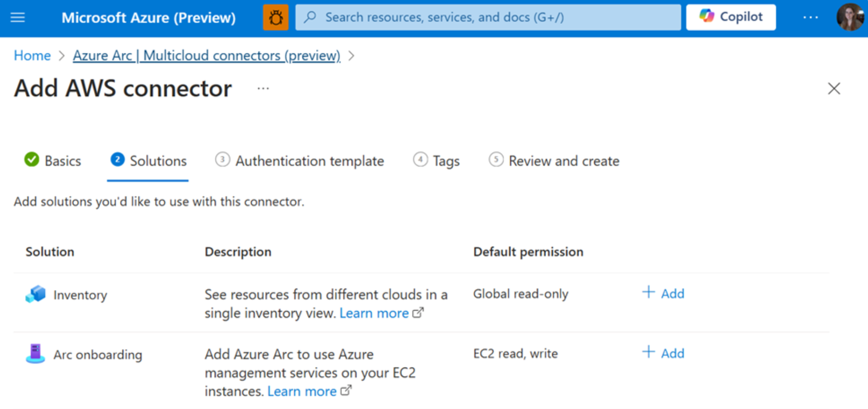Add the Arc onboarding solution
The width and height of the screenshot is (868, 409).
click(663, 353)
